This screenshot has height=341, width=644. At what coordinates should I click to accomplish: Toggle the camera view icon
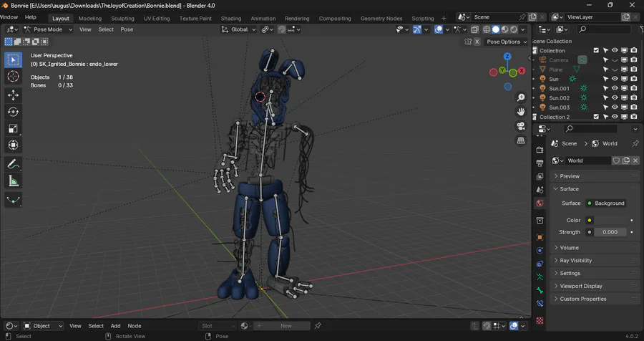pyautogui.click(x=521, y=126)
